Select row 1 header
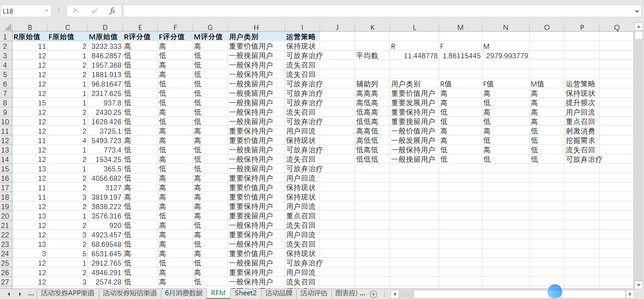The image size is (644, 299). [6, 37]
